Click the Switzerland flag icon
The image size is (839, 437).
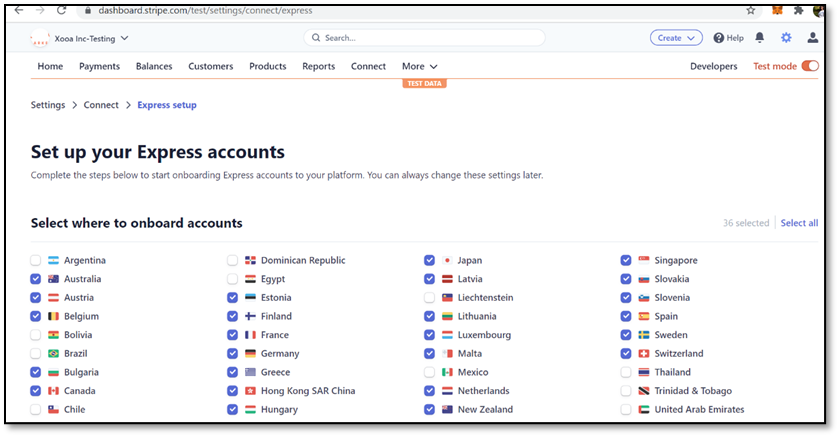click(x=644, y=354)
